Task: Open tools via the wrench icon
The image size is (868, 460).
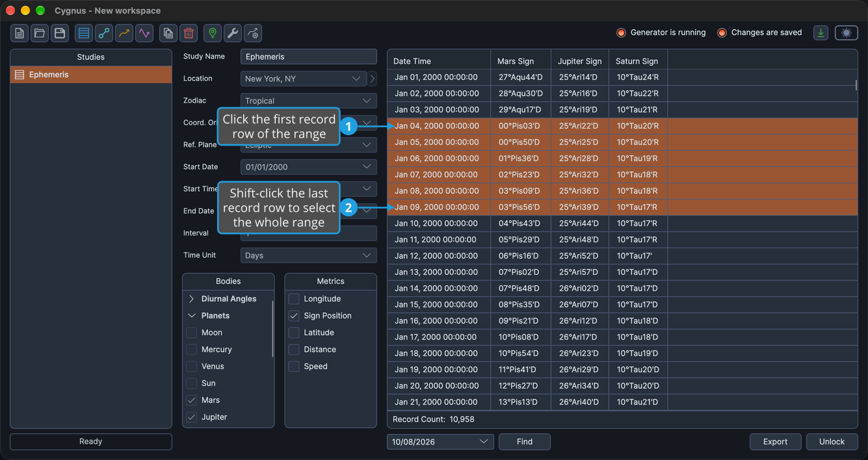Action: pos(233,33)
